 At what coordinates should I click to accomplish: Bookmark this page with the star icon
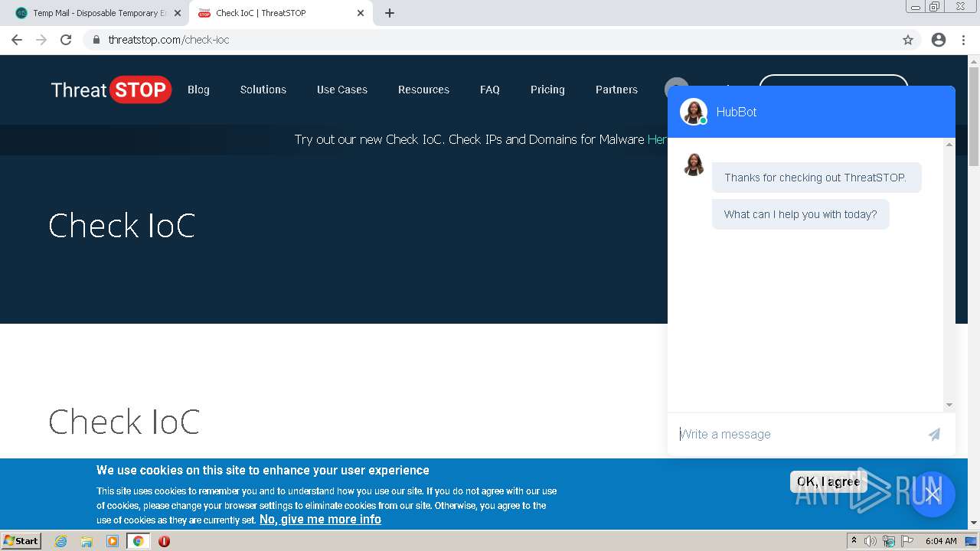pyautogui.click(x=908, y=40)
